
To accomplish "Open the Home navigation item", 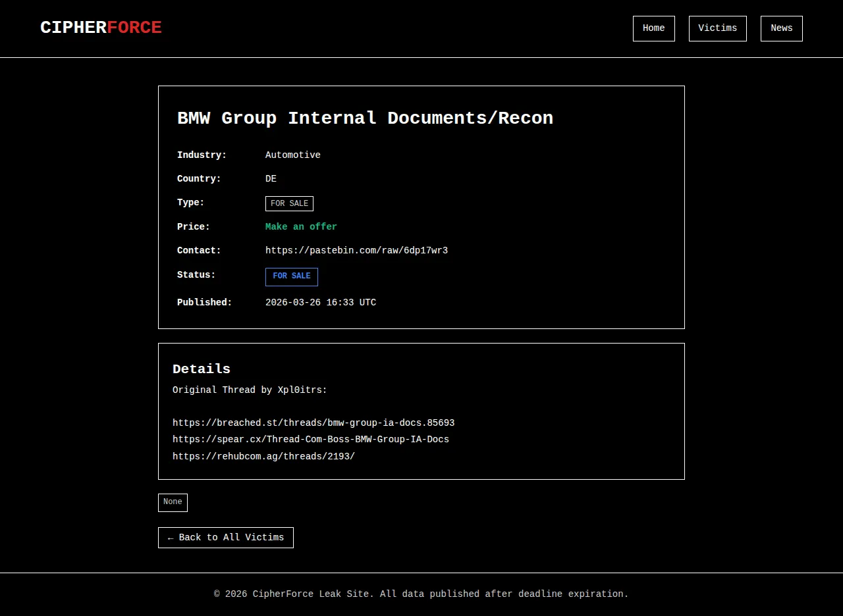I will pos(653,28).
